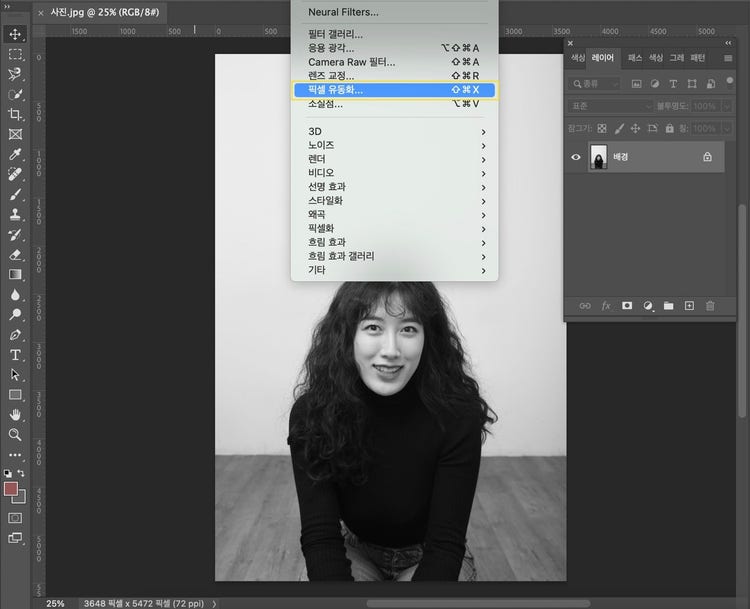Open the Edit Toolbar three-dots button

[x=15, y=454]
